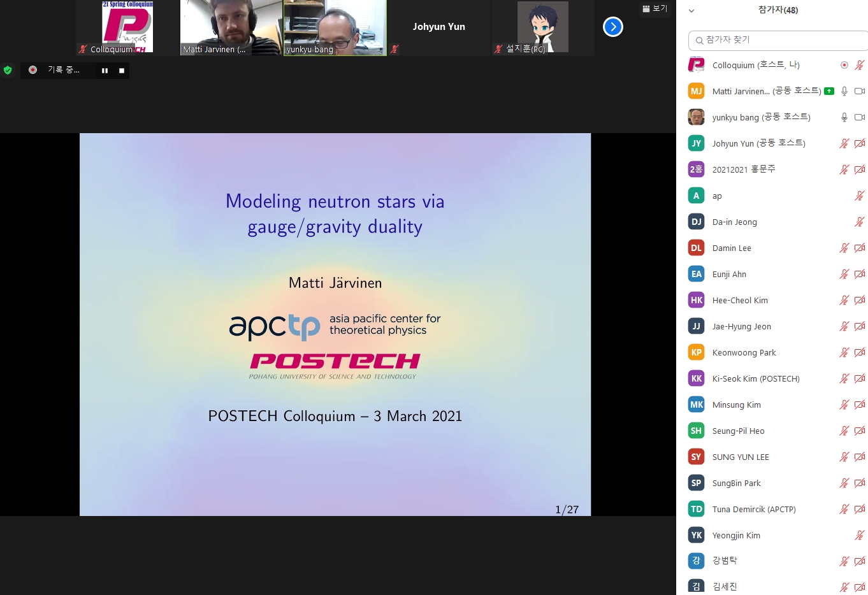Viewport: 868px width, 595px height.
Task: Select yunkyu bang video thumbnail
Action: pyautogui.click(x=335, y=27)
